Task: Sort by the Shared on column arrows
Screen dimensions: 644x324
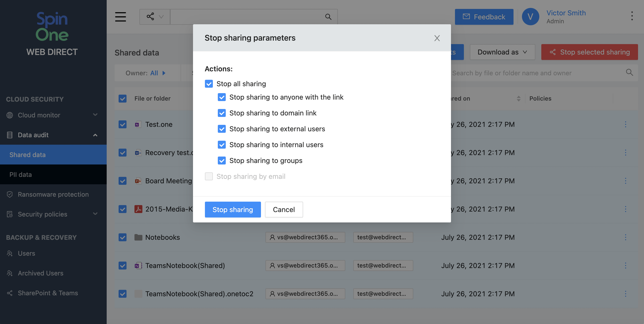Action: [518, 99]
